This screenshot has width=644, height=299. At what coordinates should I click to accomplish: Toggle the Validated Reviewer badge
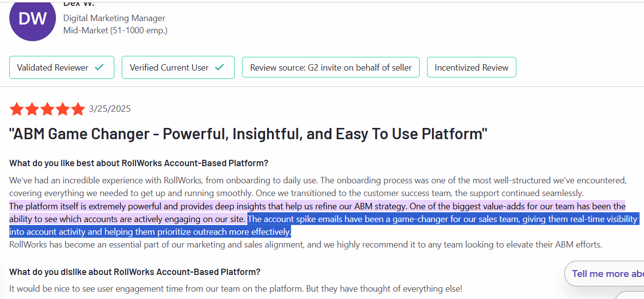pyautogui.click(x=61, y=67)
